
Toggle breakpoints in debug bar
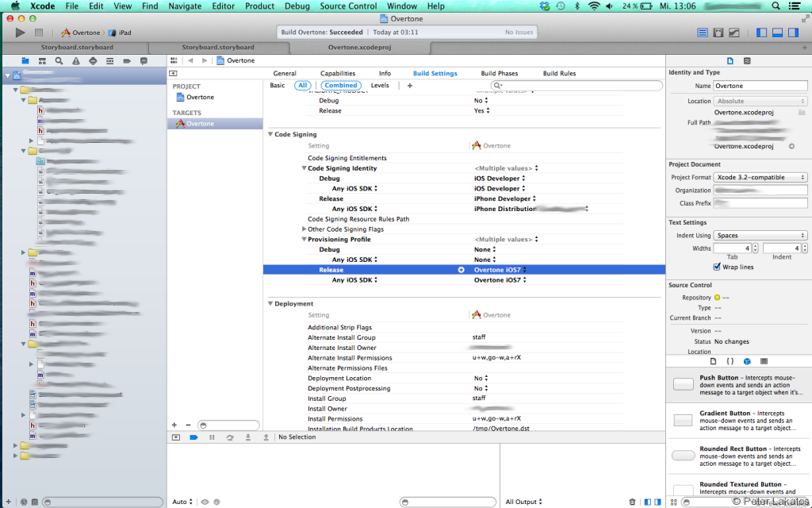pyautogui.click(x=193, y=437)
